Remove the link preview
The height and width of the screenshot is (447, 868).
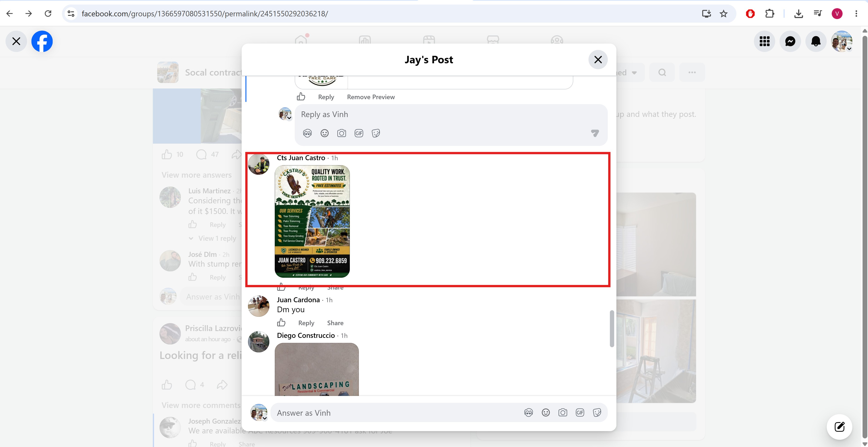point(371,97)
